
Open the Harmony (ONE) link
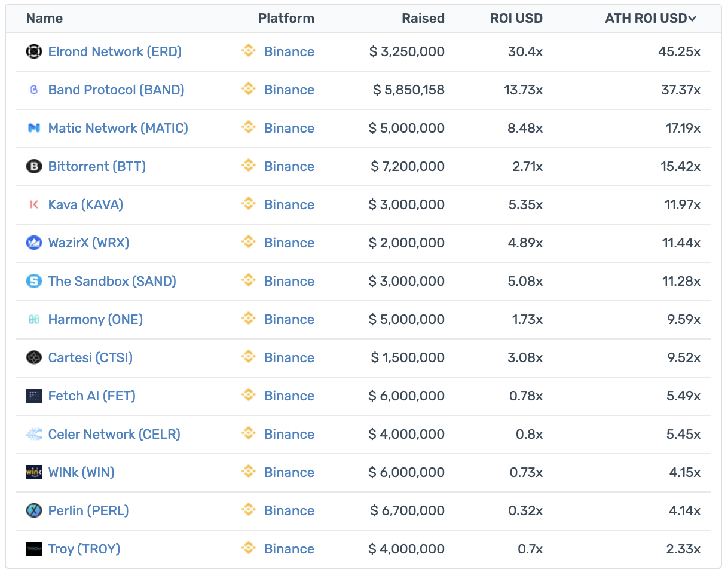96,319
